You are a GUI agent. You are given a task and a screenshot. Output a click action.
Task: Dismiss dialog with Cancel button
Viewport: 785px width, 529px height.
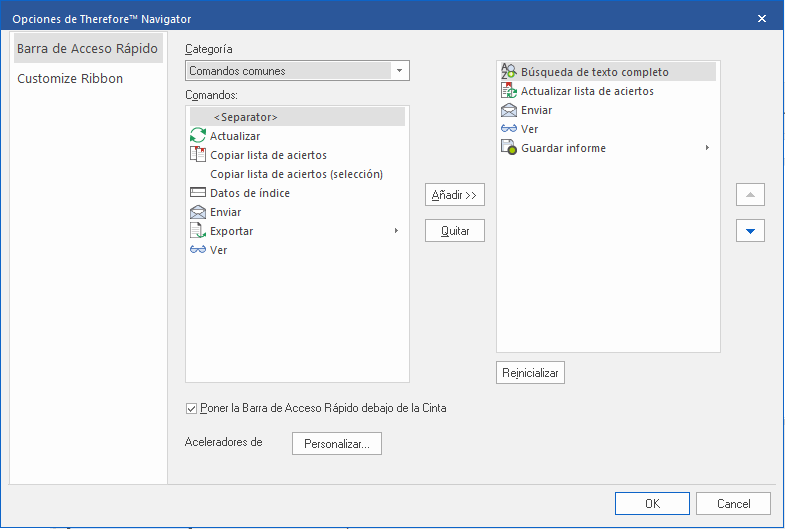(733, 503)
